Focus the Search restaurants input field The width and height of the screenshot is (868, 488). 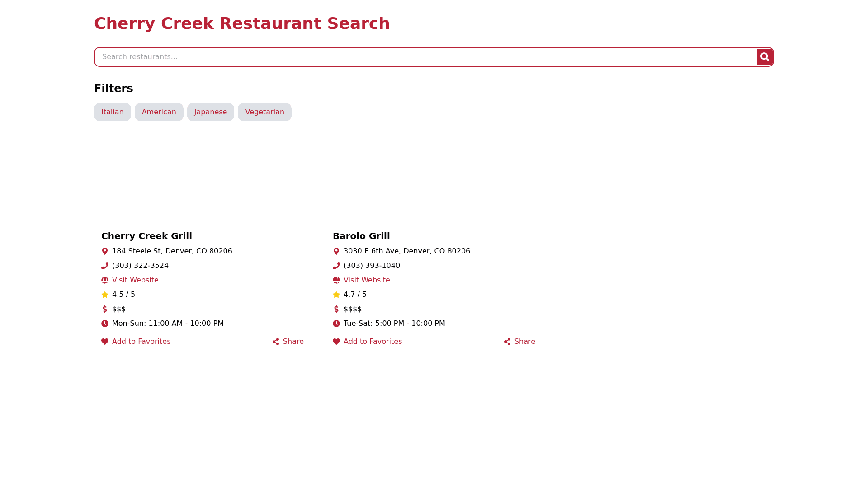point(425,57)
